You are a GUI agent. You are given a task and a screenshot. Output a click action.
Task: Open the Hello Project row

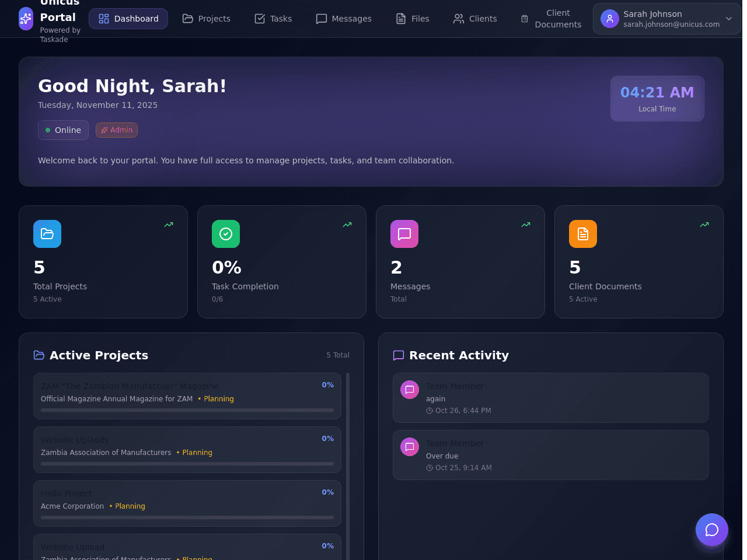coord(187,503)
